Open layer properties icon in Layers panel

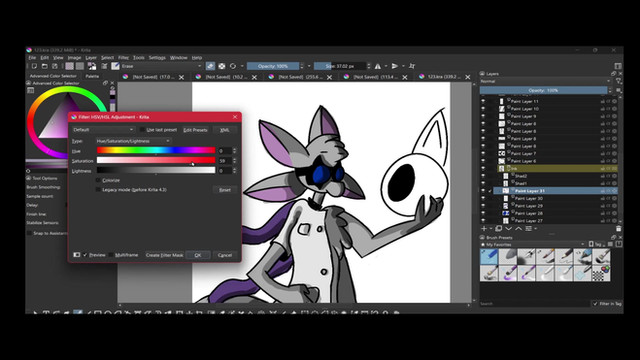[529, 229]
